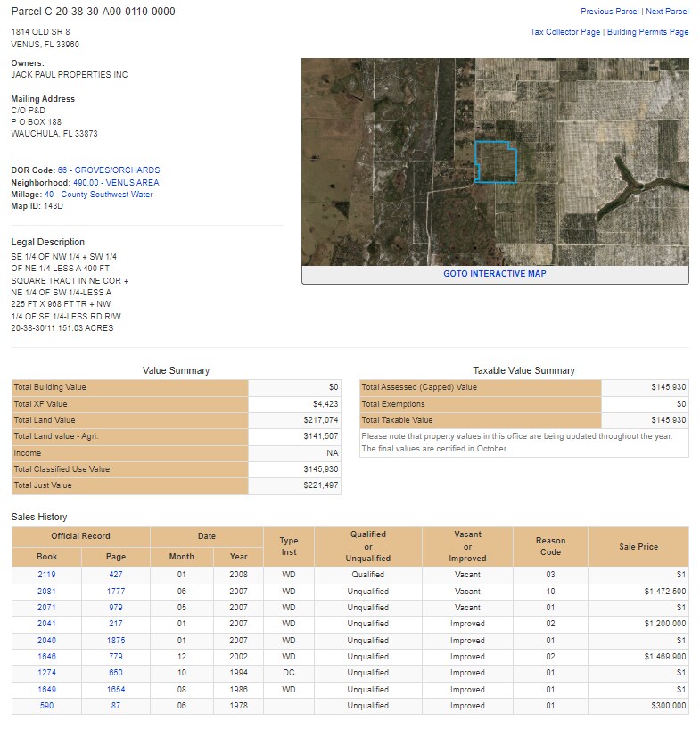Go to the Next Parcel link
Image resolution: width=700 pixels, height=729 pixels.
[667, 12]
